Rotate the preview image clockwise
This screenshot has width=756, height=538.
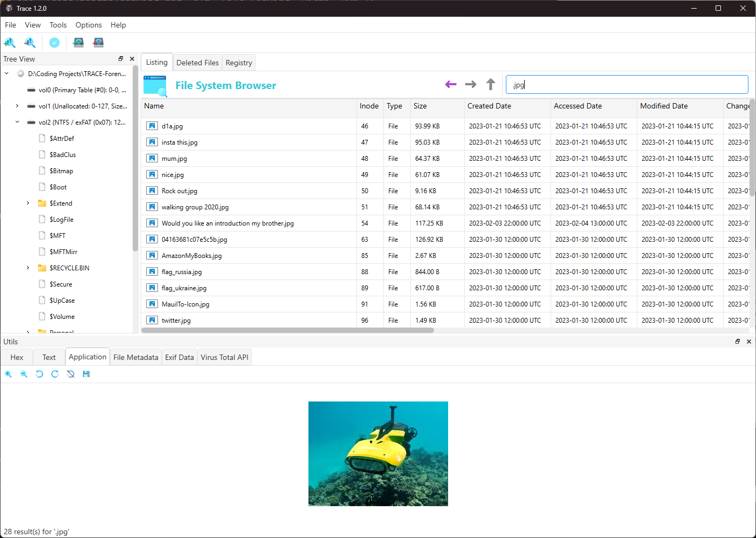tap(54, 374)
